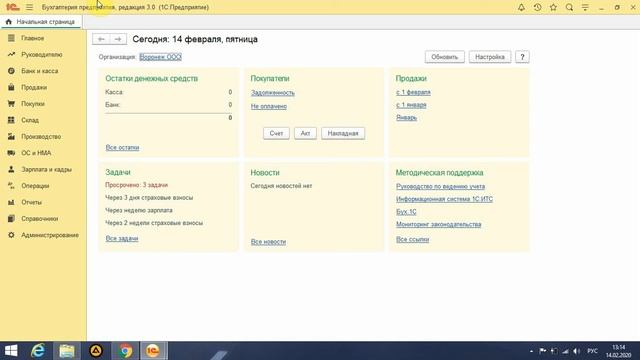Open Все остатки link

tap(122, 147)
